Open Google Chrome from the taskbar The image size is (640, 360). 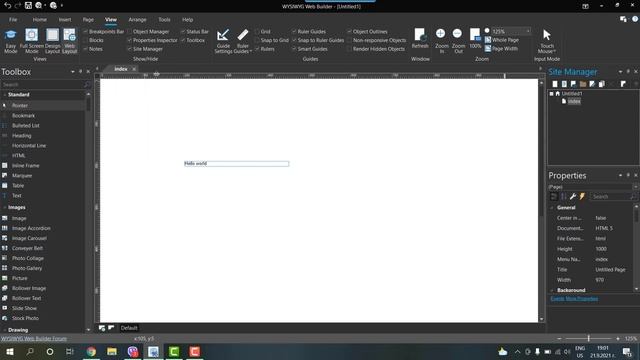[91, 351]
